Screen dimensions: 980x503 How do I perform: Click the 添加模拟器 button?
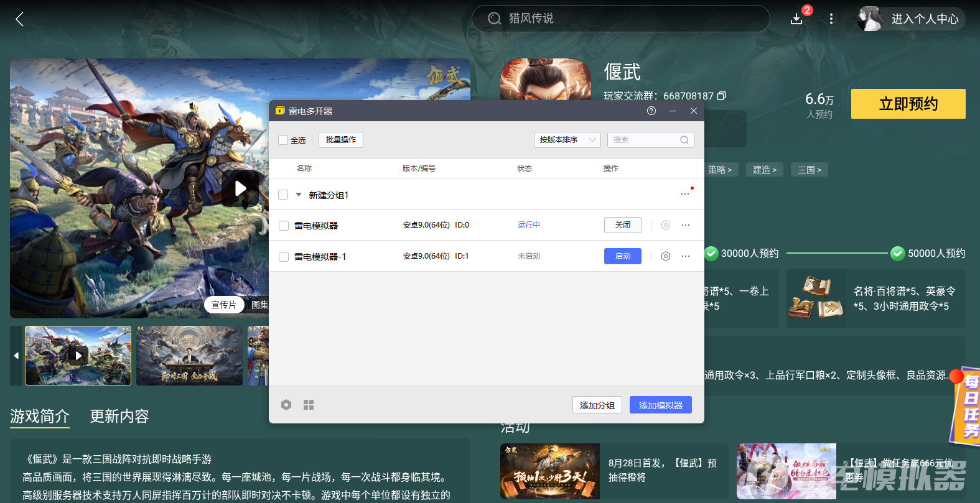[661, 405]
